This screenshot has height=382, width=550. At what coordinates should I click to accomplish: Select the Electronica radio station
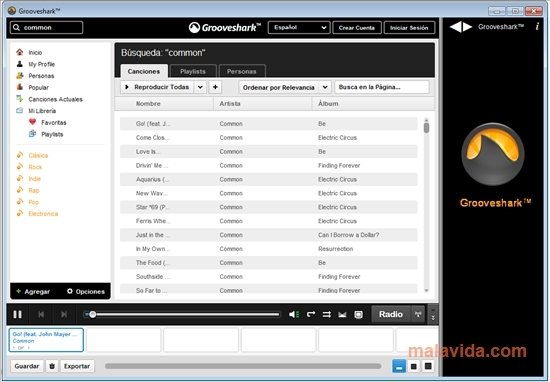pyautogui.click(x=43, y=214)
